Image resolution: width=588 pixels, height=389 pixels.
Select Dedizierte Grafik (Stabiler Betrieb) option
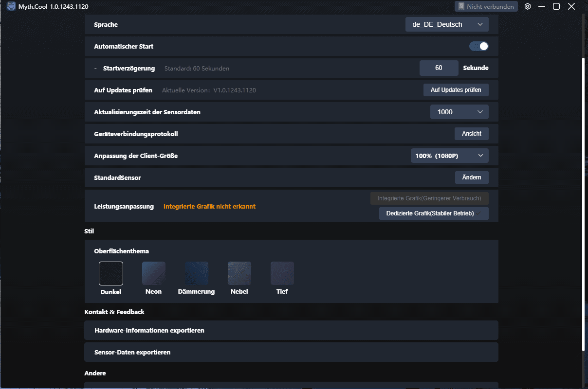433,213
